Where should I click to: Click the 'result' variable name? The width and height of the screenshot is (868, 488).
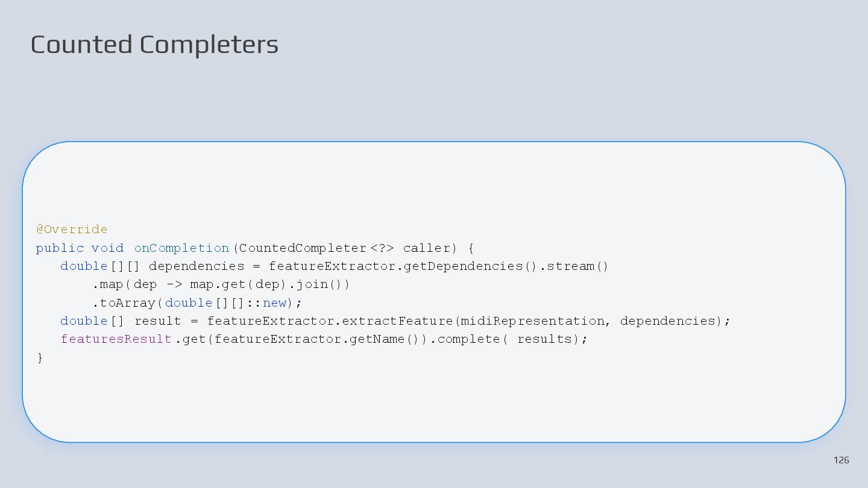(x=157, y=321)
